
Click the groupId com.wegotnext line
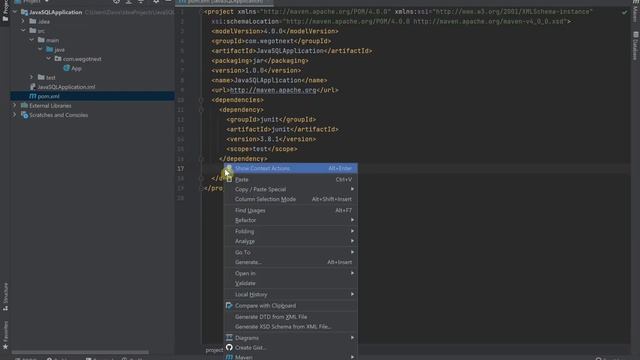pos(271,41)
